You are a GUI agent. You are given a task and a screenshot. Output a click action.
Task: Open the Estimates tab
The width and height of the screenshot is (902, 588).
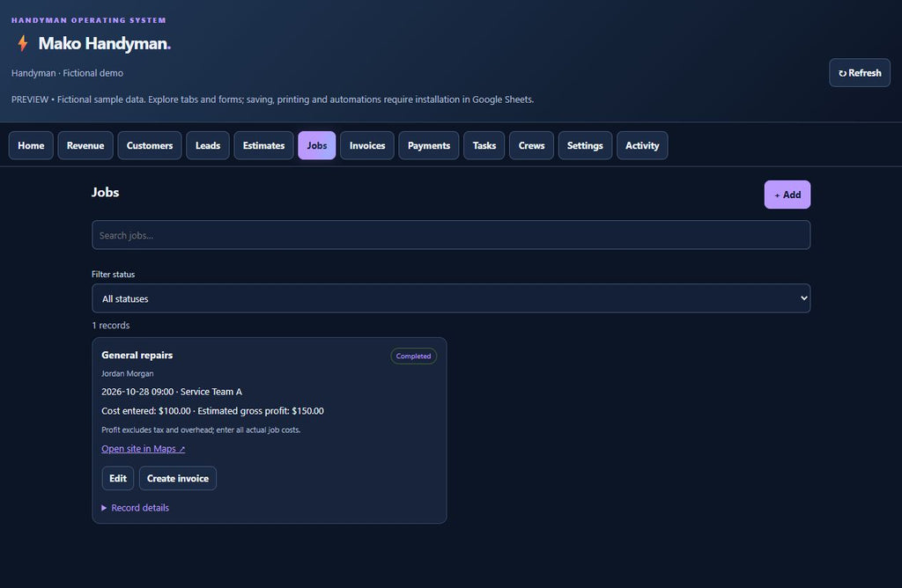tap(263, 145)
